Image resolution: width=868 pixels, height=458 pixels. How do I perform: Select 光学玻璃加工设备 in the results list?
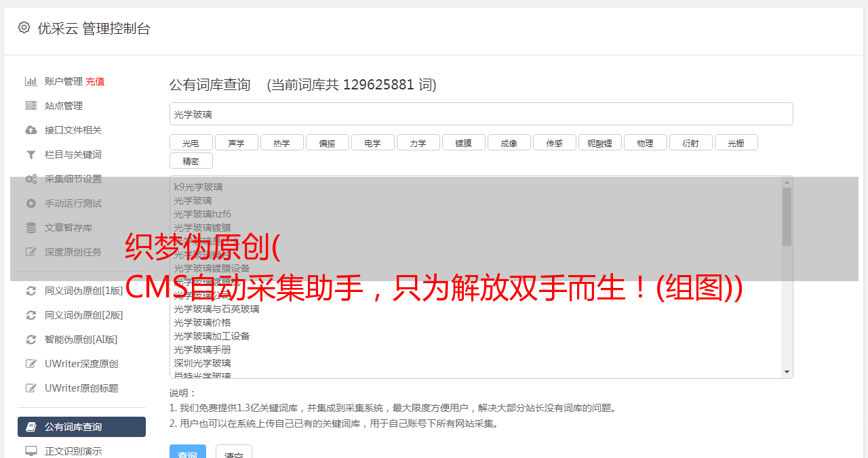pos(212,336)
